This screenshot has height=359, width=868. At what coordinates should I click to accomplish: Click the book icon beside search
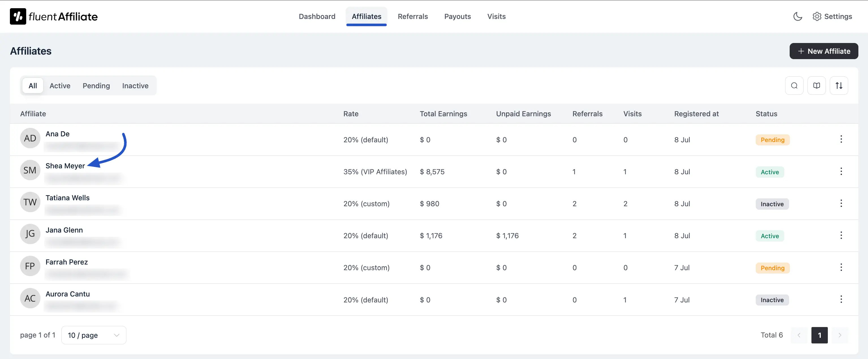pos(817,85)
